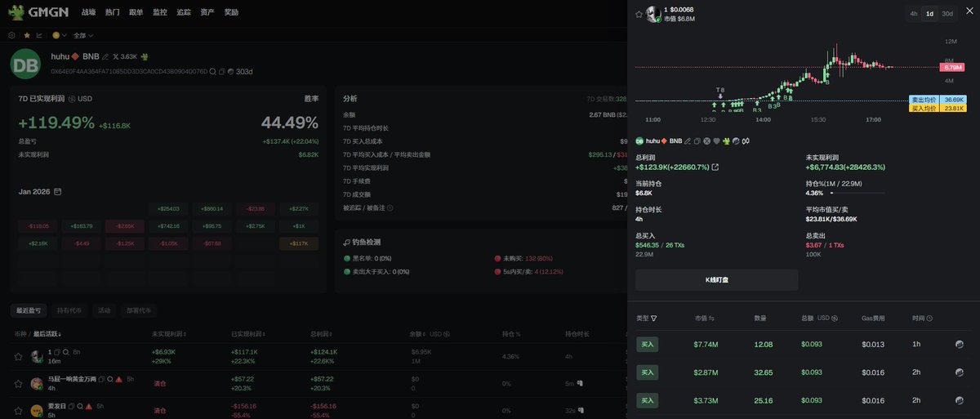This screenshot has width=980, height=419.
Task: Open the 监控 menu in top navigation
Action: point(160,13)
